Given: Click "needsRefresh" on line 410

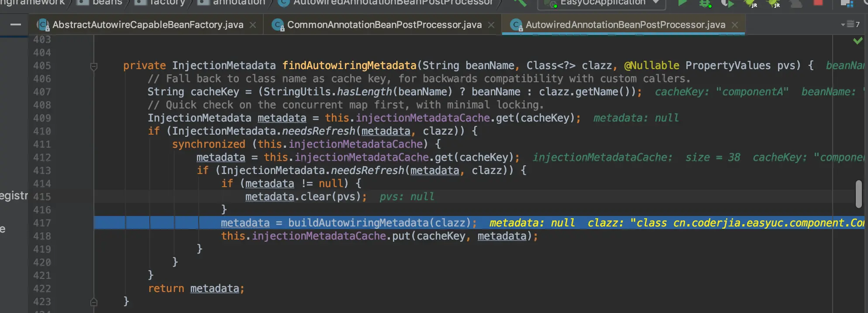Looking at the screenshot, I should click(319, 131).
